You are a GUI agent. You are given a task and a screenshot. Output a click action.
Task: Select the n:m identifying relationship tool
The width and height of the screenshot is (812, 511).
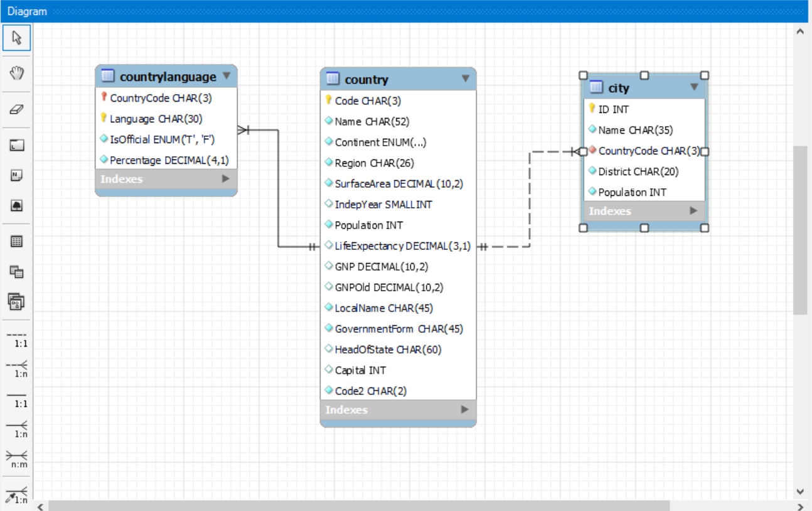17,459
